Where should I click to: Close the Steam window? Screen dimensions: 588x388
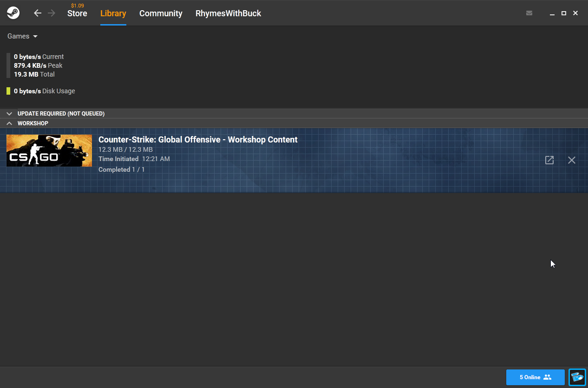(x=575, y=13)
